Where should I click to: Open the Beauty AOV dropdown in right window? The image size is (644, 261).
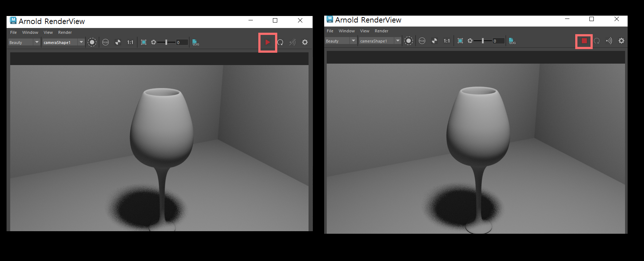pyautogui.click(x=341, y=41)
